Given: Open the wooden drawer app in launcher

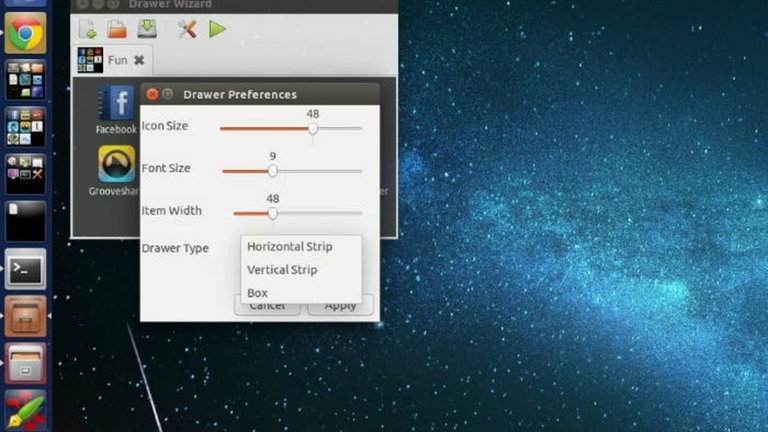Looking at the screenshot, I should click(x=25, y=316).
